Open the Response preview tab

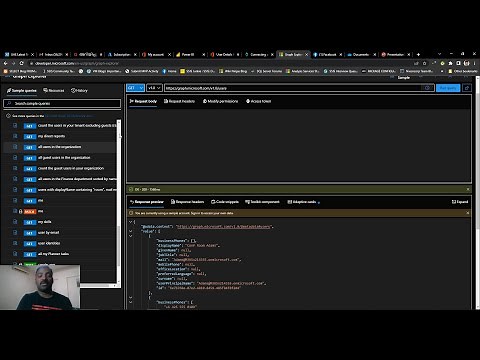tap(147, 202)
